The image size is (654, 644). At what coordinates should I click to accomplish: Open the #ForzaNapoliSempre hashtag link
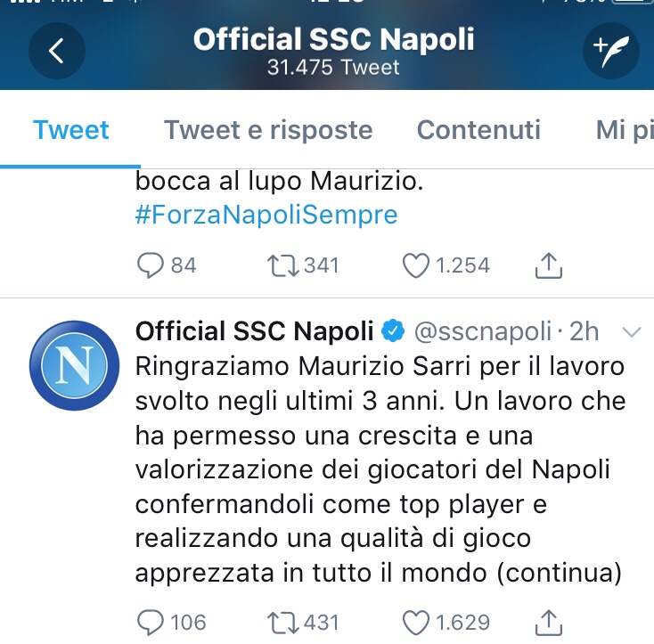coord(266,215)
